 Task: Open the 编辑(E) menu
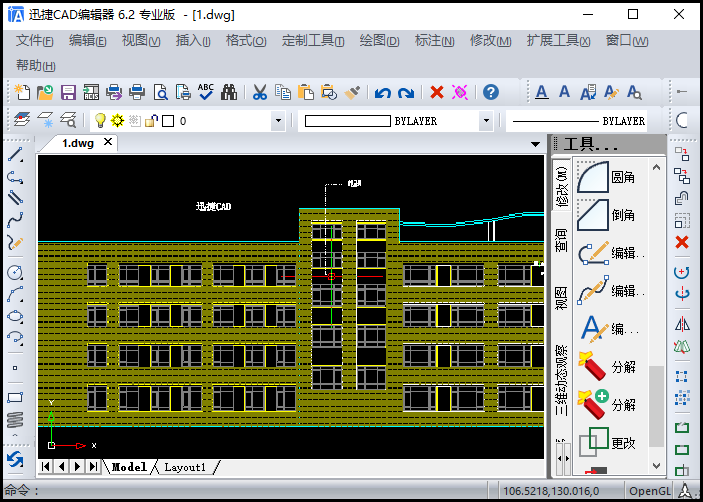(x=87, y=41)
